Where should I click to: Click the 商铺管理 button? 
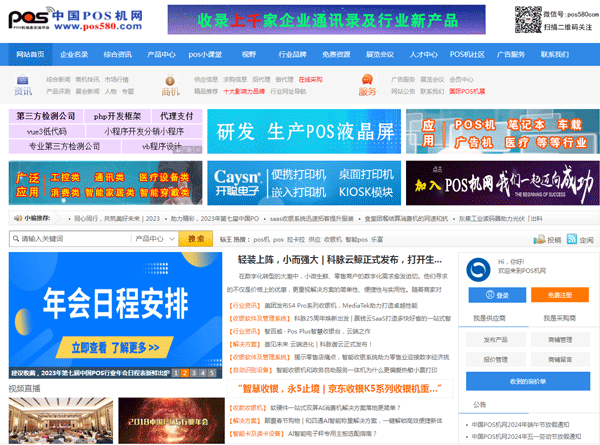tap(560, 339)
